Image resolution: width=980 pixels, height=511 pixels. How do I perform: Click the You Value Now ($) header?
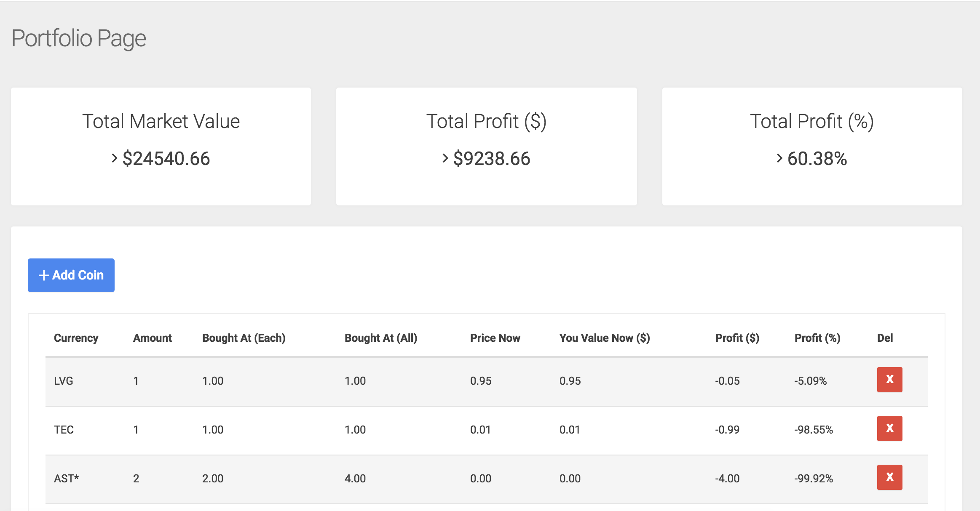[604, 338]
